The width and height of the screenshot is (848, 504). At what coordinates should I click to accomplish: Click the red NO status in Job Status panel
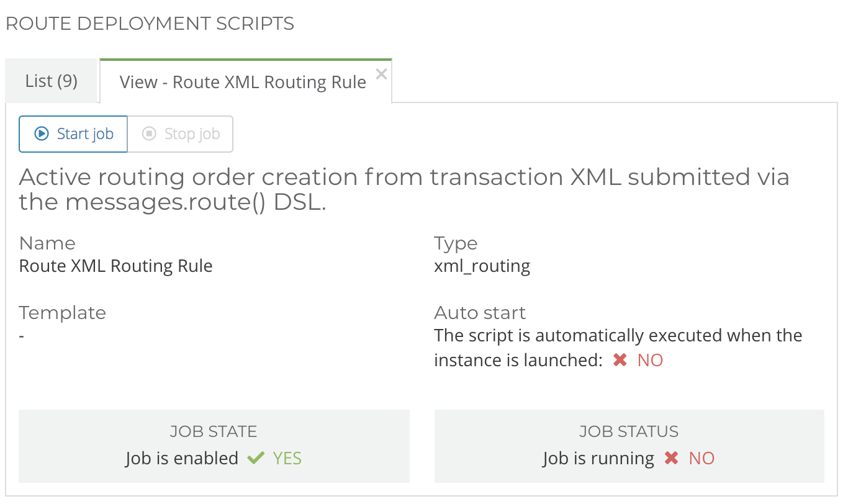tap(702, 458)
